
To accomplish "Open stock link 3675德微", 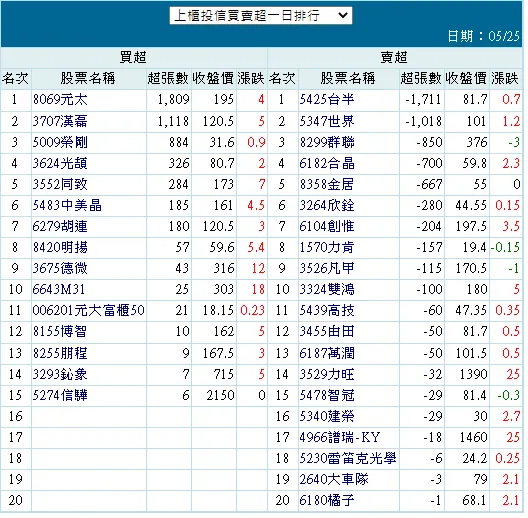I will point(60,268).
